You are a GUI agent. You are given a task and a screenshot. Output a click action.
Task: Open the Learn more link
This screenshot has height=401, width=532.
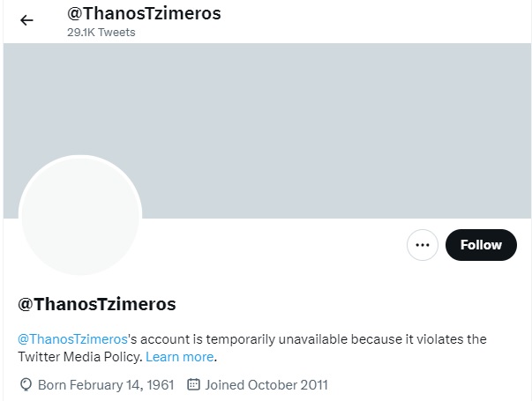point(180,357)
